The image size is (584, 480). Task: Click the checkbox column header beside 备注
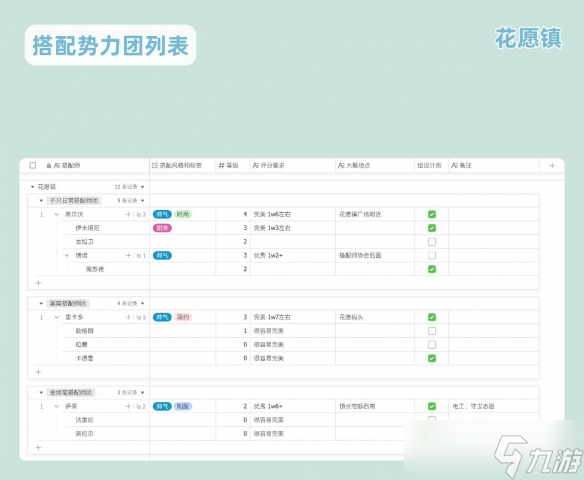click(431, 165)
